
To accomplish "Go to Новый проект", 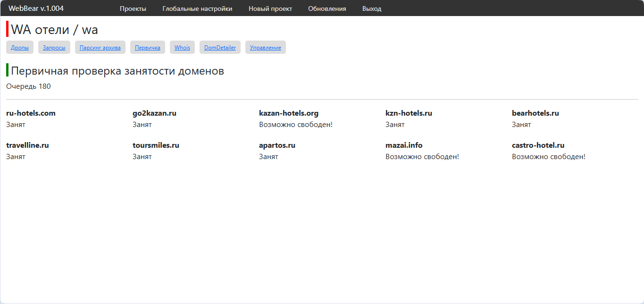I will pyautogui.click(x=270, y=8).
